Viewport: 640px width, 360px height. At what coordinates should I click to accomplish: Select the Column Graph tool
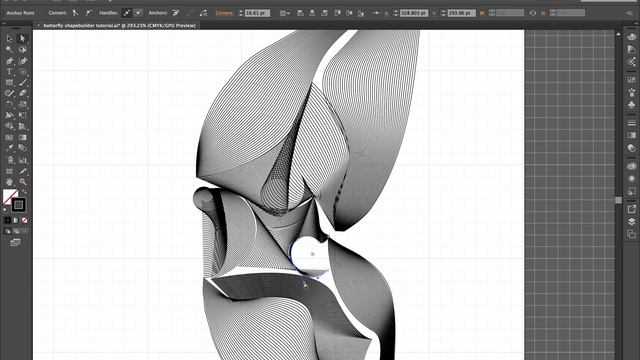pyautogui.click(x=23, y=160)
